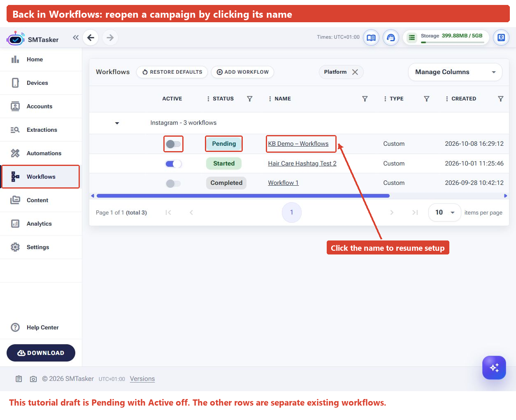Open the Help Center
Viewport: 516px width, 420px height.
tap(41, 327)
